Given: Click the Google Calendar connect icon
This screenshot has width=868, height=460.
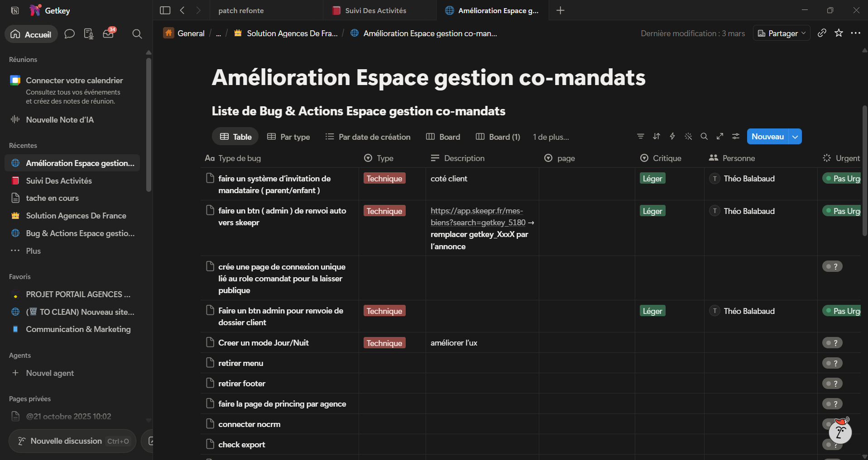Looking at the screenshot, I should [x=15, y=81].
